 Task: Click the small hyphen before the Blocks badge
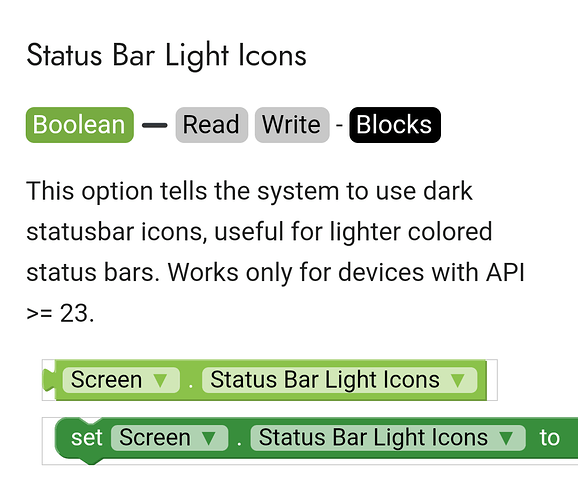point(340,125)
